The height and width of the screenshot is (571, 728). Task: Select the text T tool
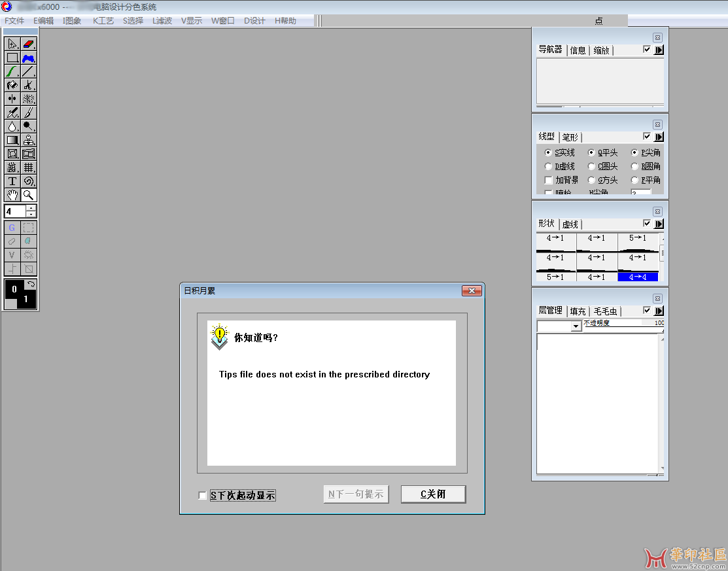(x=12, y=181)
